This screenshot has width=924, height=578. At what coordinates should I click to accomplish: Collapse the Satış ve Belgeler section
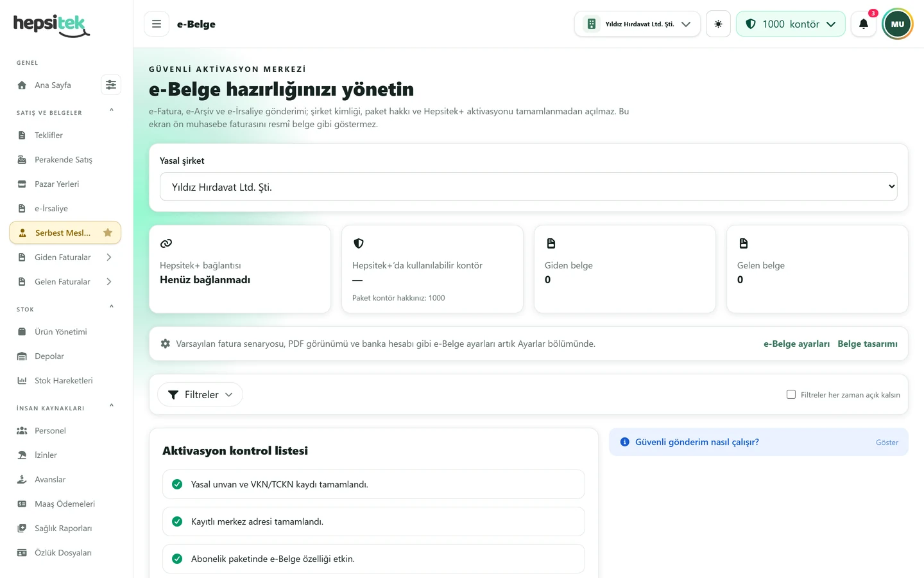click(112, 110)
